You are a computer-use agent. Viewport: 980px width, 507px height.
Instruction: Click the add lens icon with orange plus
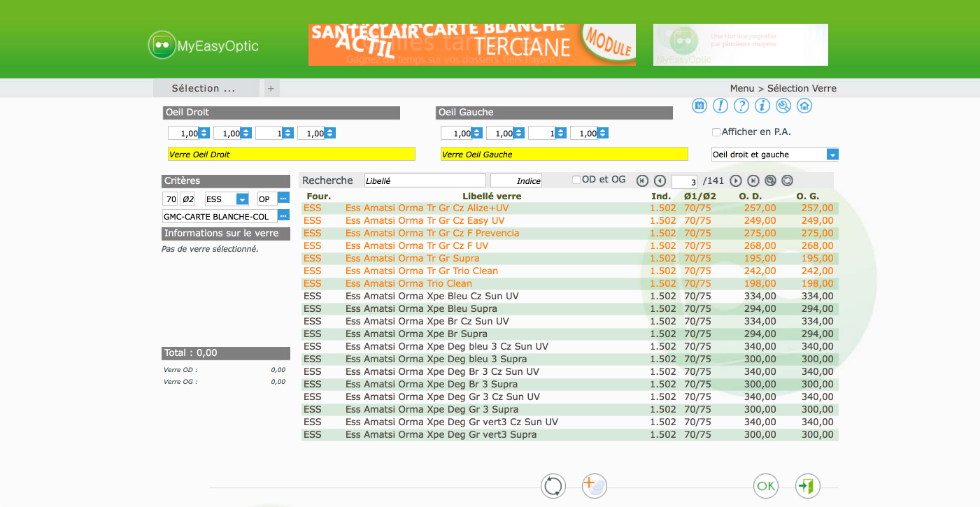pos(595,485)
